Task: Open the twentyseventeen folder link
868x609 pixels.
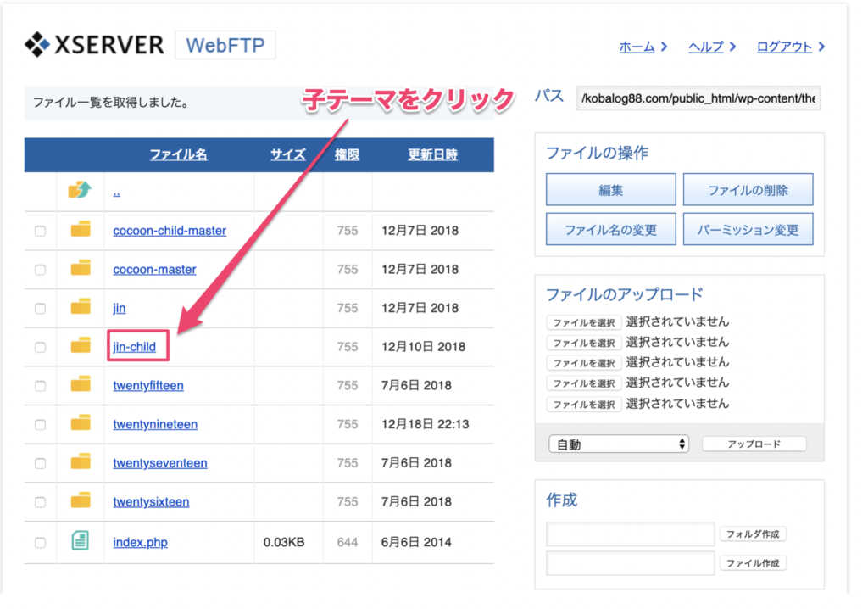Action: [160, 463]
